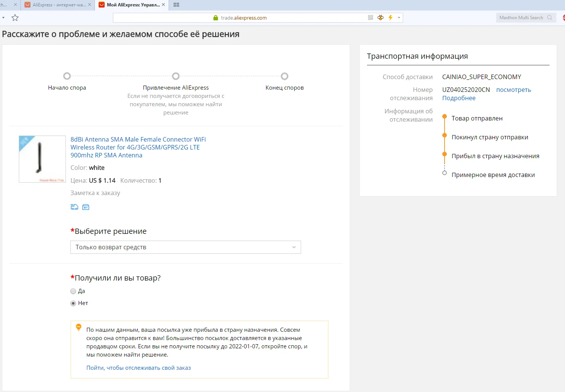Select the 'Да' radio button
Image resolution: width=565 pixels, height=392 pixels.
[73, 291]
